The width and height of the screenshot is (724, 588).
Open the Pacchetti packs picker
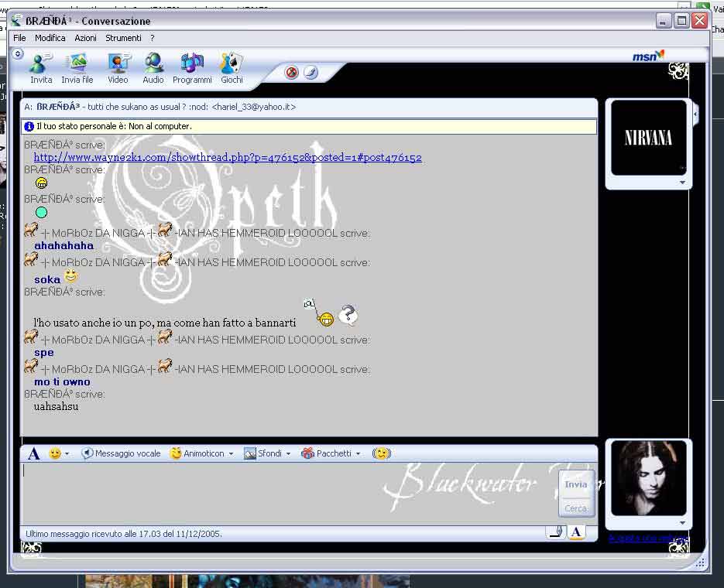[x=327, y=453]
